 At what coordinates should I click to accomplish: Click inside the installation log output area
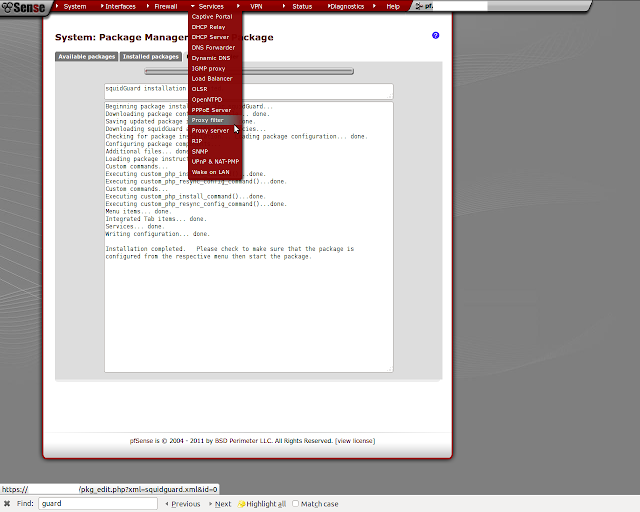[x=249, y=237]
